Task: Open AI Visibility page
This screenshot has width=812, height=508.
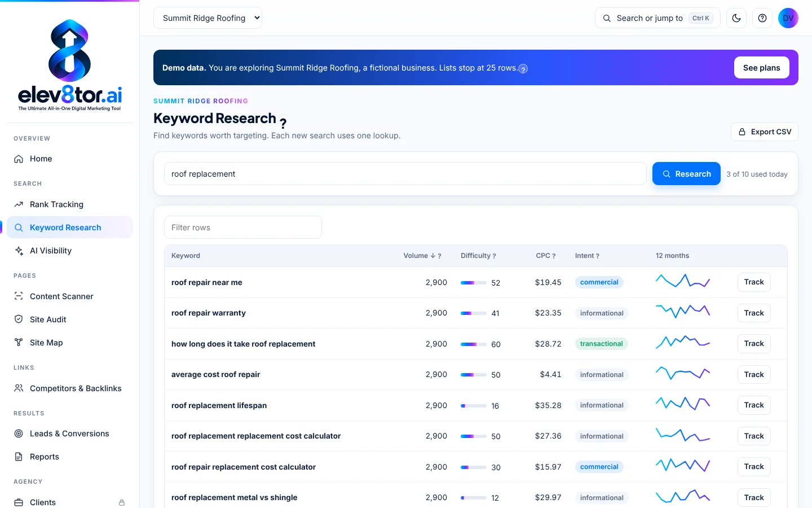Action: point(69,251)
